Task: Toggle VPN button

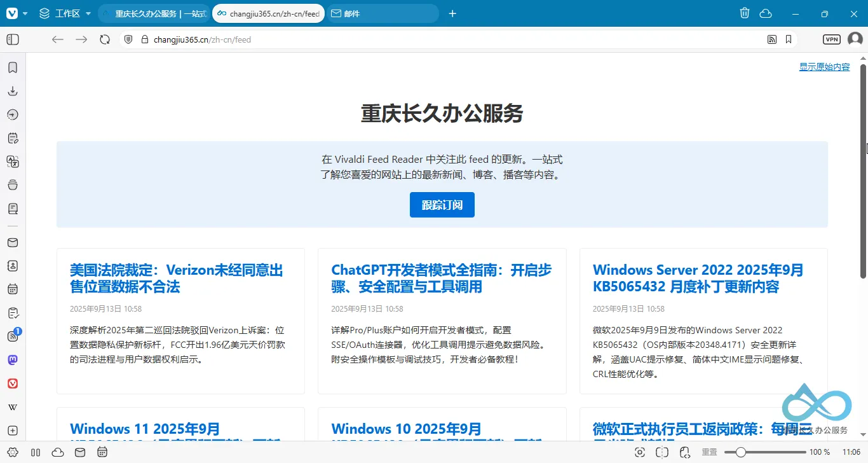Action: tap(831, 39)
